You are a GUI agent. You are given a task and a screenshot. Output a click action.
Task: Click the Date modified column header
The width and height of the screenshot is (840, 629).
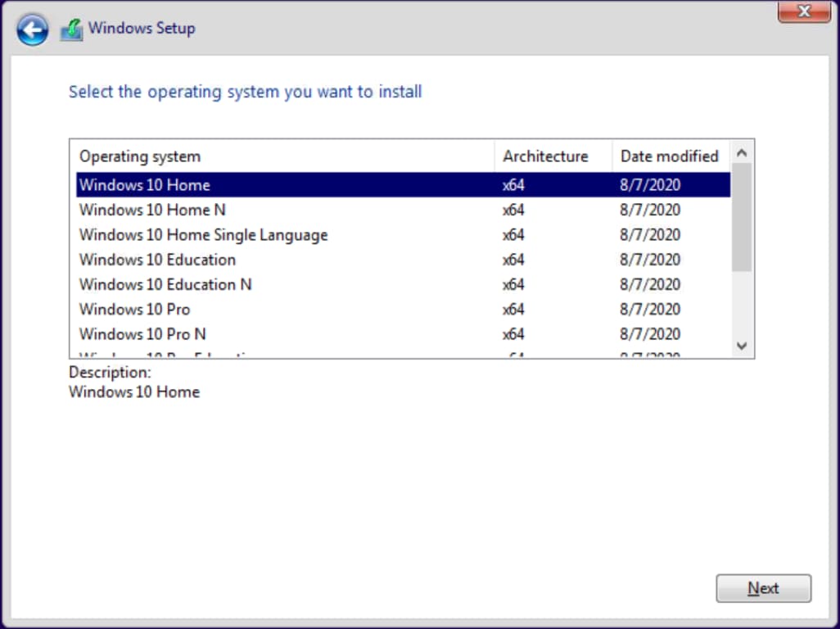670,156
